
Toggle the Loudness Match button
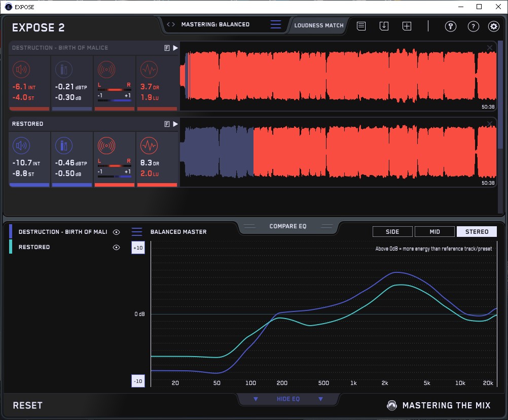[x=319, y=25]
